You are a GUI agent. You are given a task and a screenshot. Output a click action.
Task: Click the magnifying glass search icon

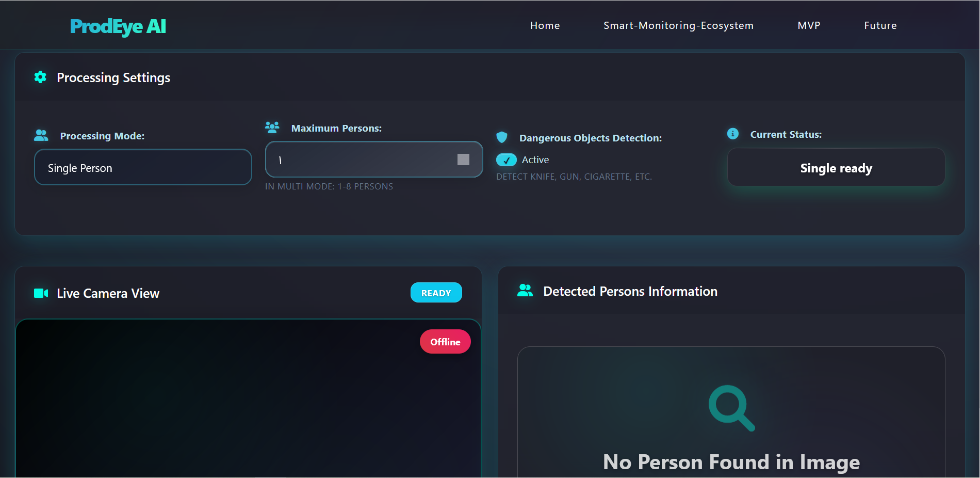click(731, 408)
